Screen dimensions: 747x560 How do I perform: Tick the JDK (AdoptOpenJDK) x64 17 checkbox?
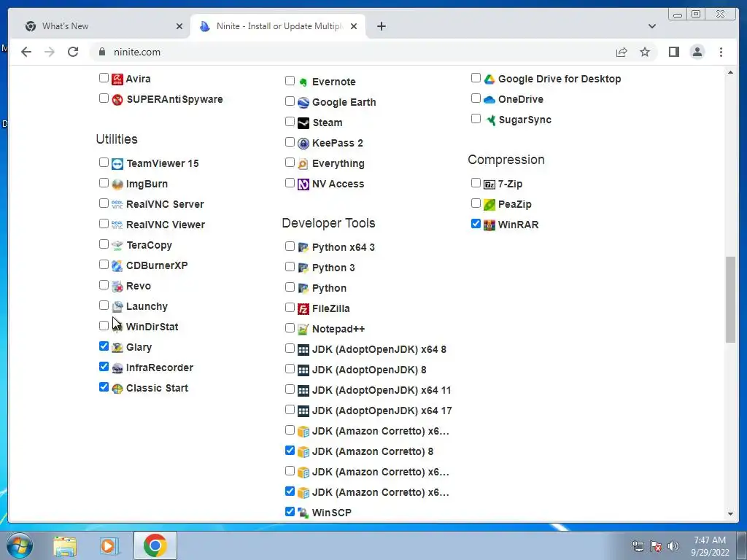point(290,409)
